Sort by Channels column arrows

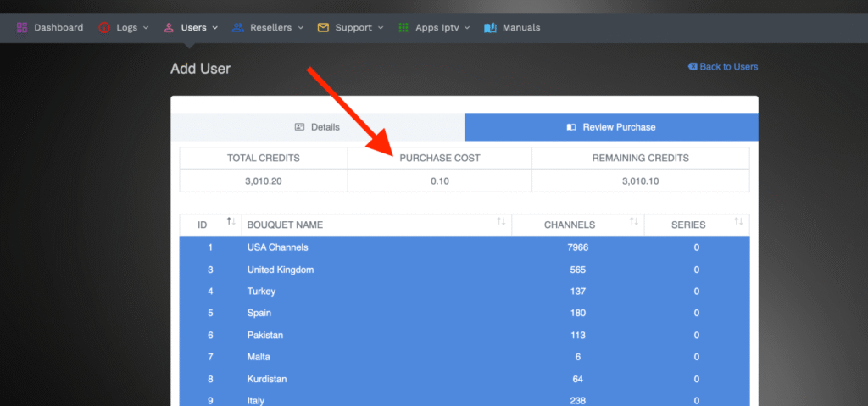pos(634,221)
